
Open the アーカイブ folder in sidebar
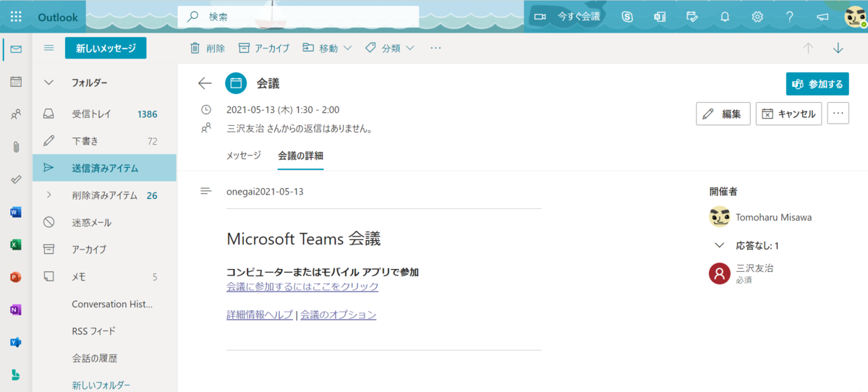[x=105, y=250]
